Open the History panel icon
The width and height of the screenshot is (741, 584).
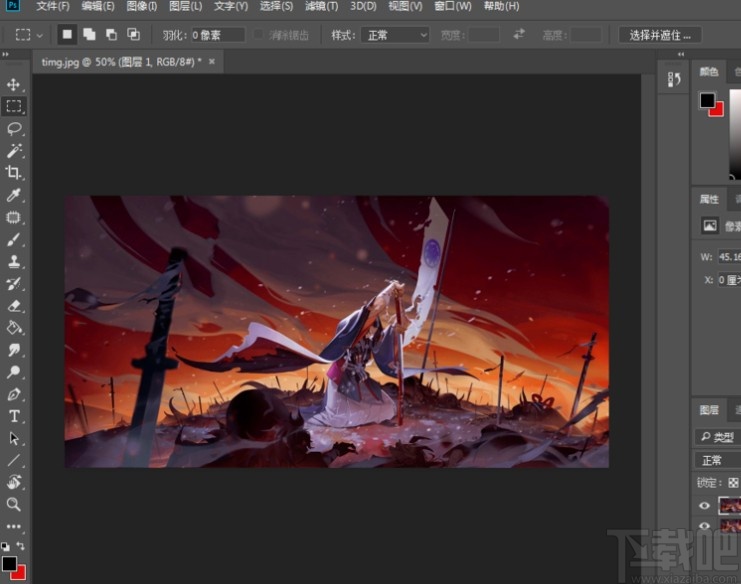673,79
